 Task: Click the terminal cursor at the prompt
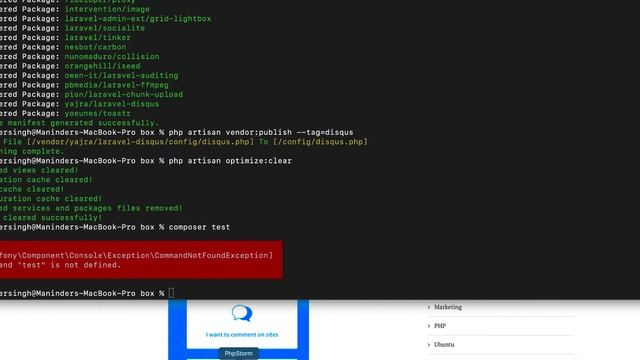[171, 293]
